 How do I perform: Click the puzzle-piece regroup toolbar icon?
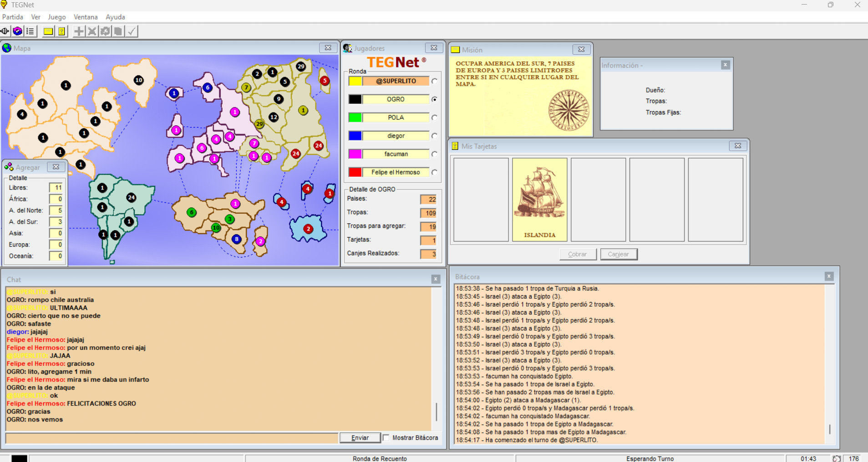105,31
